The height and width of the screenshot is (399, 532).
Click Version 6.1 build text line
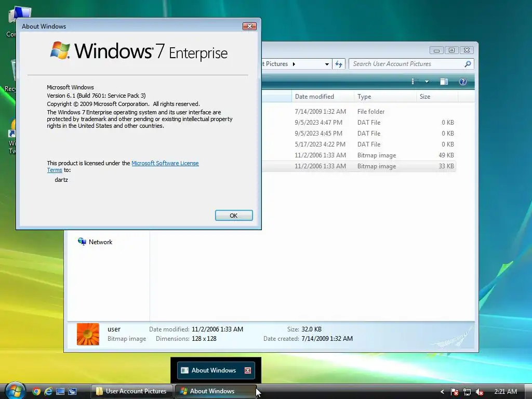tap(96, 96)
